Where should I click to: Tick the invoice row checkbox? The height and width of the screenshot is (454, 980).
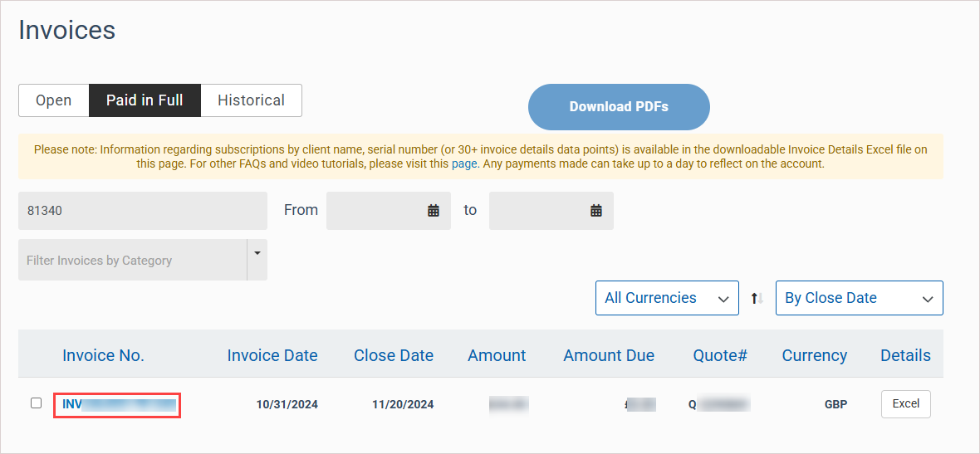37,403
